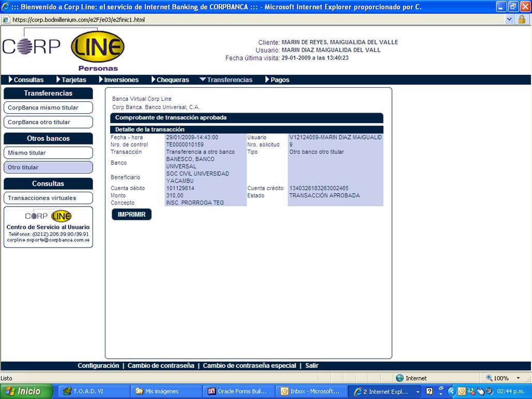The width and height of the screenshot is (532, 399).
Task: Click the Otros bancos sidebar header
Action: [48, 139]
